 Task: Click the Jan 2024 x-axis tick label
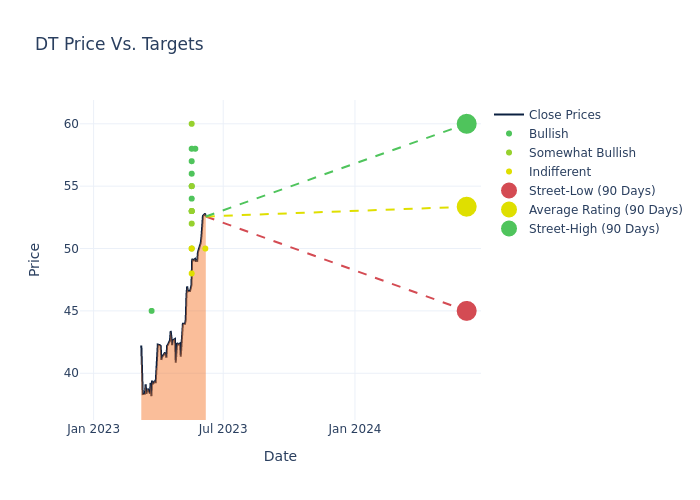354,429
